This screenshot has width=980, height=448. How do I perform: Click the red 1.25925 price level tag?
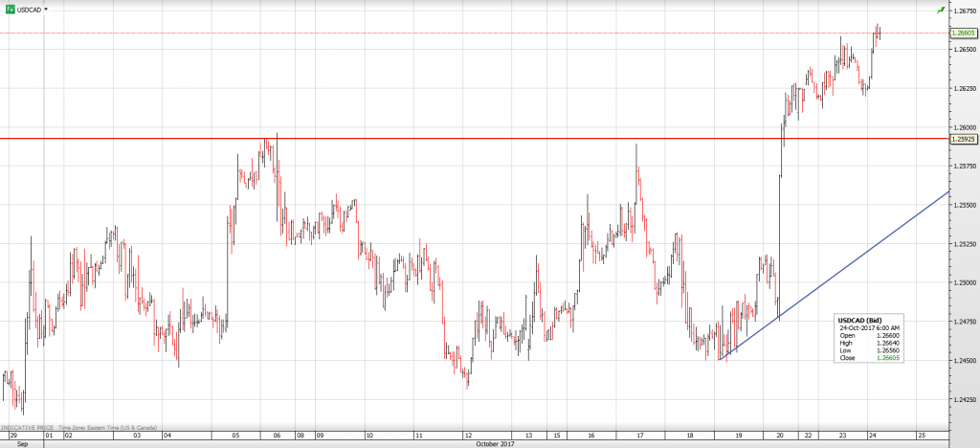[963, 139]
